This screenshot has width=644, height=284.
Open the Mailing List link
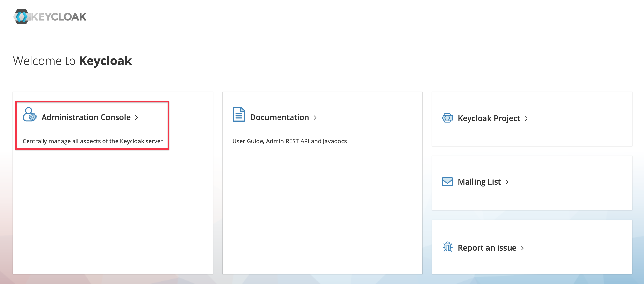[479, 182]
